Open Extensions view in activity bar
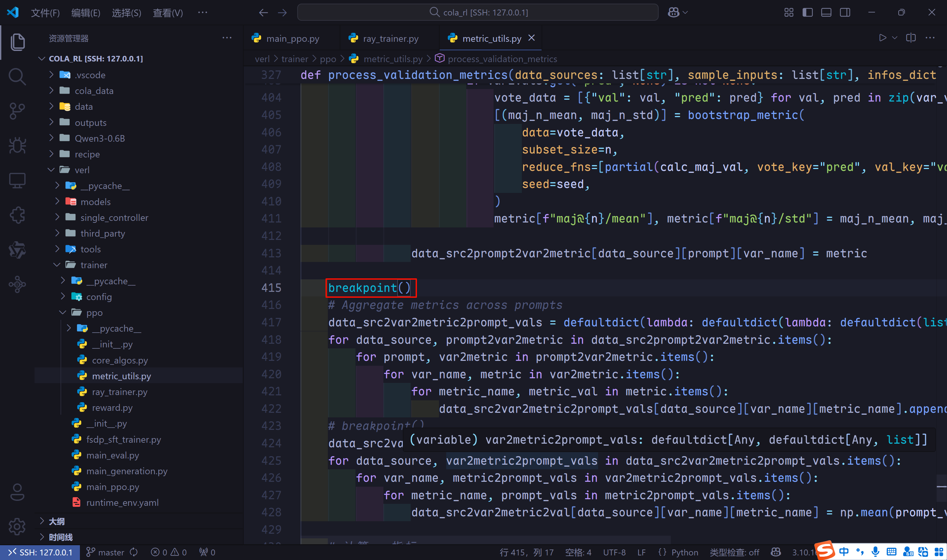 point(17,215)
